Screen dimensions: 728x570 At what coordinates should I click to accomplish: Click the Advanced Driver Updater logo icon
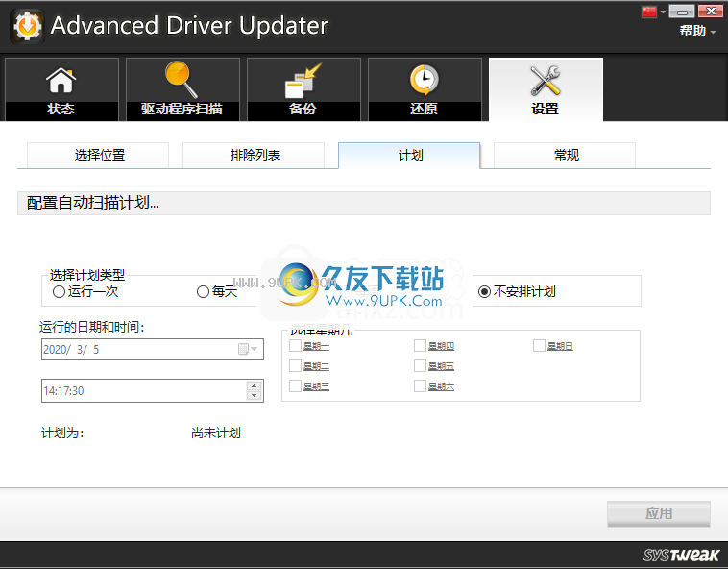coord(28,26)
